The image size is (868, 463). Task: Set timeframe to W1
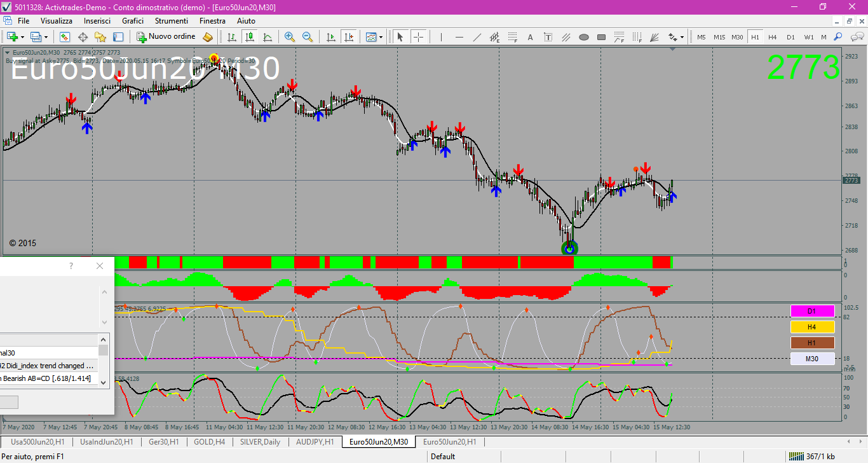click(808, 37)
